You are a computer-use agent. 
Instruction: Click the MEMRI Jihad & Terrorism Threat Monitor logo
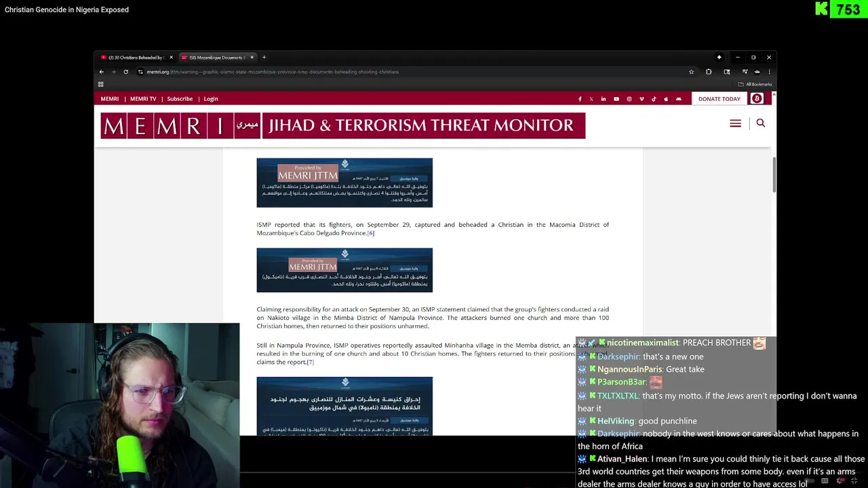click(342, 125)
